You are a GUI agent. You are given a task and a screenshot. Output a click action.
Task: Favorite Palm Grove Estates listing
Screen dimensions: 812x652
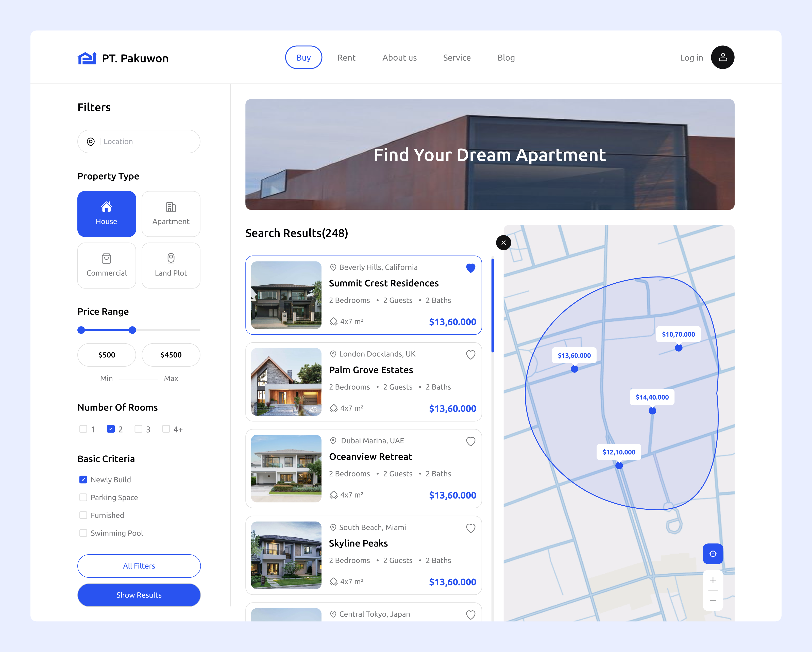pos(470,354)
